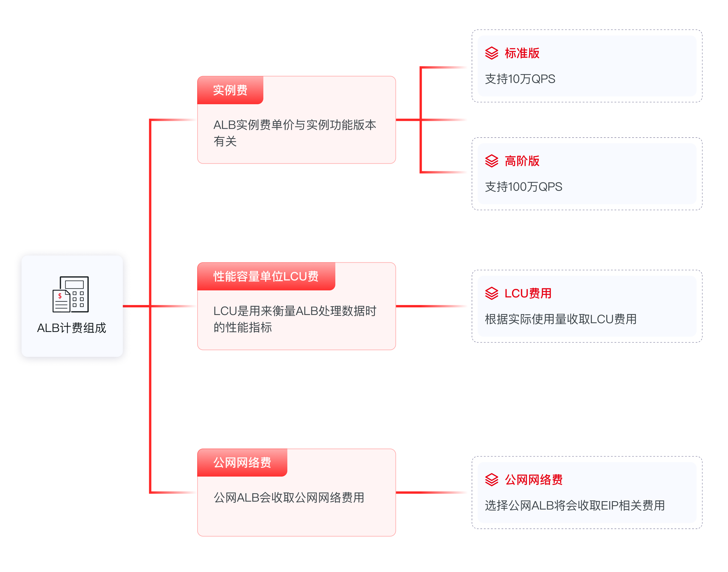Select the red 实例费 header tab
Image resolution: width=728 pixels, height=572 pixels.
click(x=230, y=90)
